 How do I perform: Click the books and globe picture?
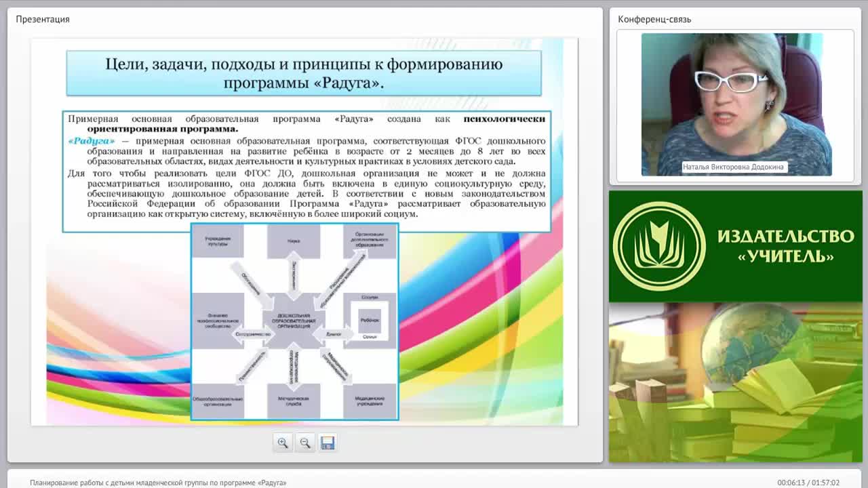point(736,382)
